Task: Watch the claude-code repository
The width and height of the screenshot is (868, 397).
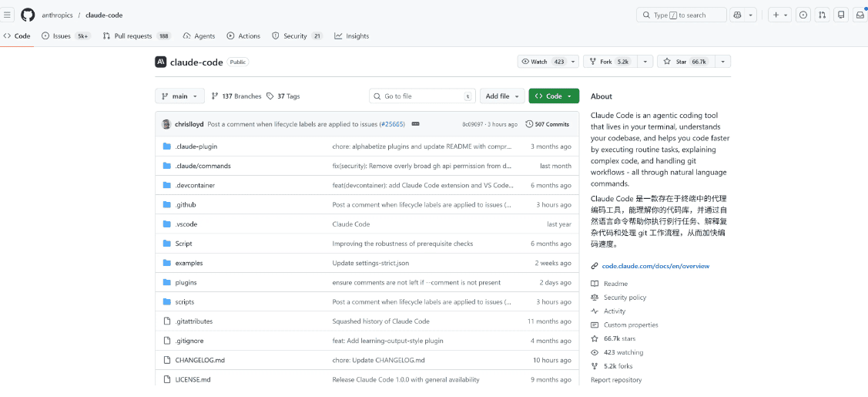Action: pyautogui.click(x=543, y=62)
